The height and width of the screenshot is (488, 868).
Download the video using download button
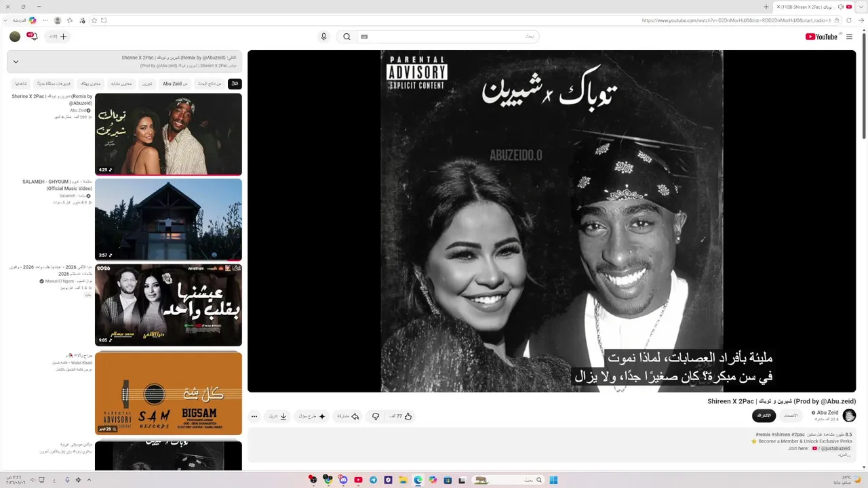point(279,416)
